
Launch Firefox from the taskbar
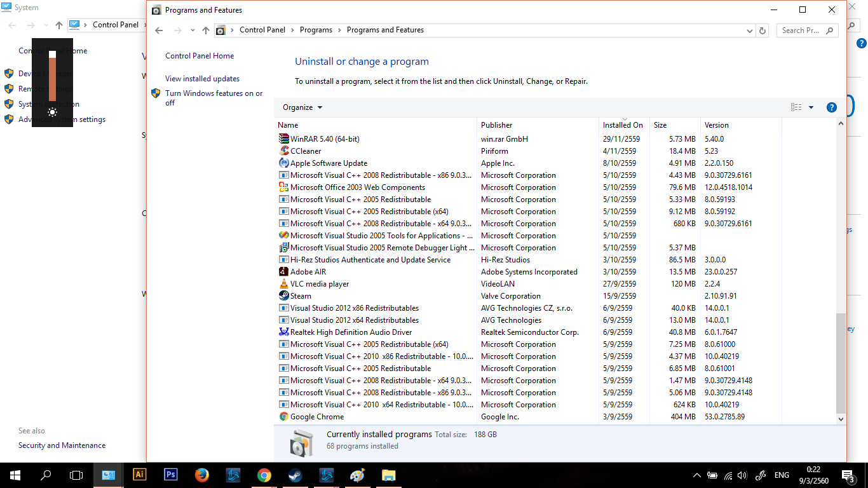[201, 475]
